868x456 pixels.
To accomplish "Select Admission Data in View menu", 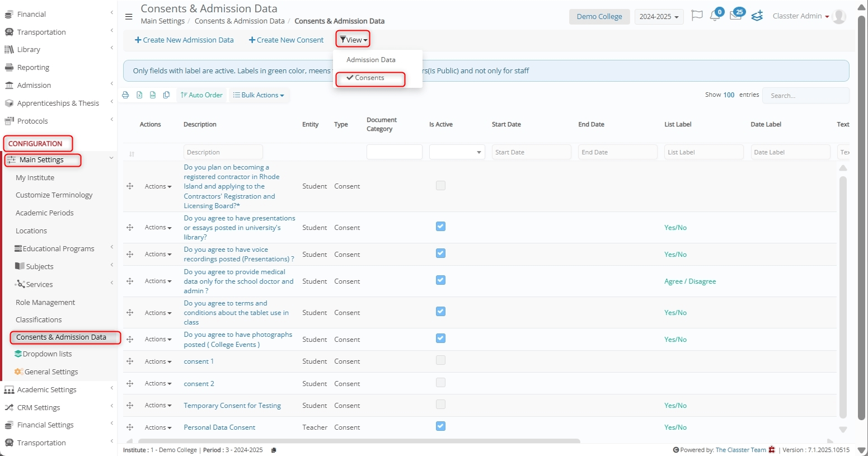I will pyautogui.click(x=370, y=60).
